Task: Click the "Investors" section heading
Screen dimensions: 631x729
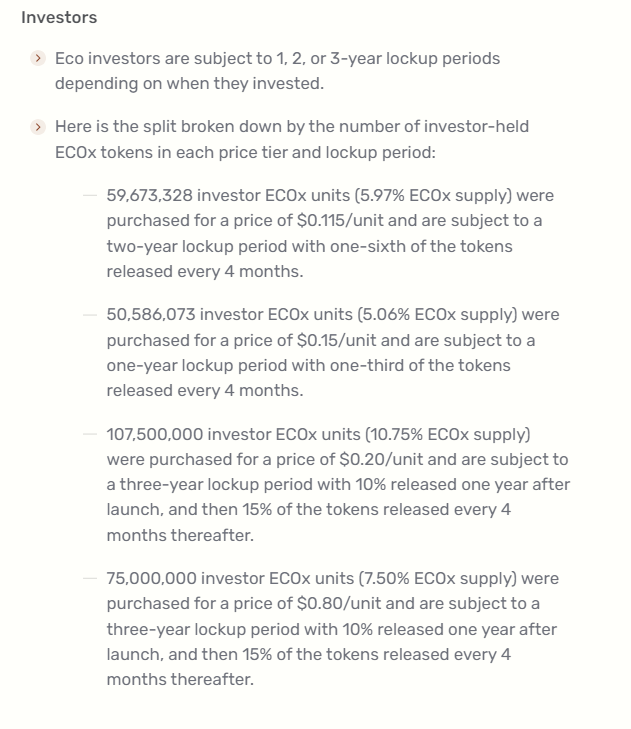Action: tap(59, 17)
